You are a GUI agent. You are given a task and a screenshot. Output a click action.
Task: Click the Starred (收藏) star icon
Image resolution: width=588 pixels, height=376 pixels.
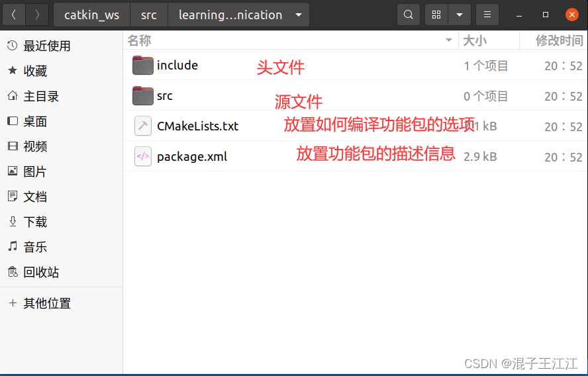pyautogui.click(x=13, y=70)
